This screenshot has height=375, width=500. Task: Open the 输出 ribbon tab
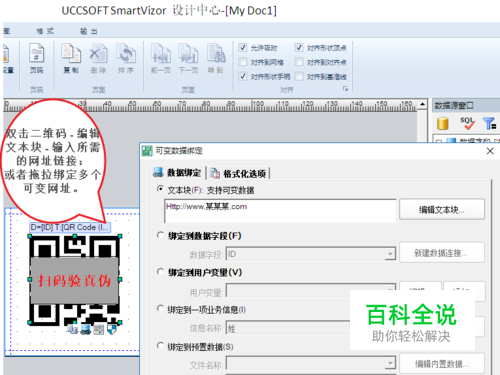(x=89, y=31)
